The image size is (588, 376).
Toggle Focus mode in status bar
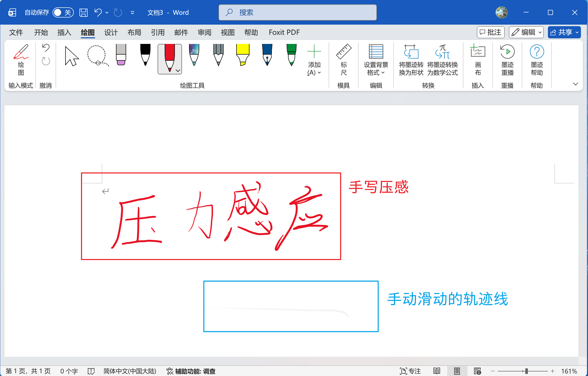click(x=410, y=371)
